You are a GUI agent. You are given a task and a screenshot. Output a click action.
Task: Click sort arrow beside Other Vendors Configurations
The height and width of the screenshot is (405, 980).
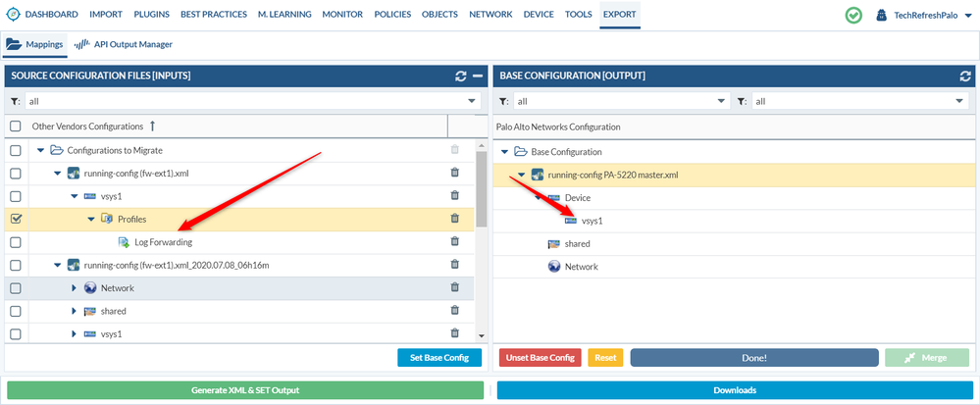tap(152, 127)
